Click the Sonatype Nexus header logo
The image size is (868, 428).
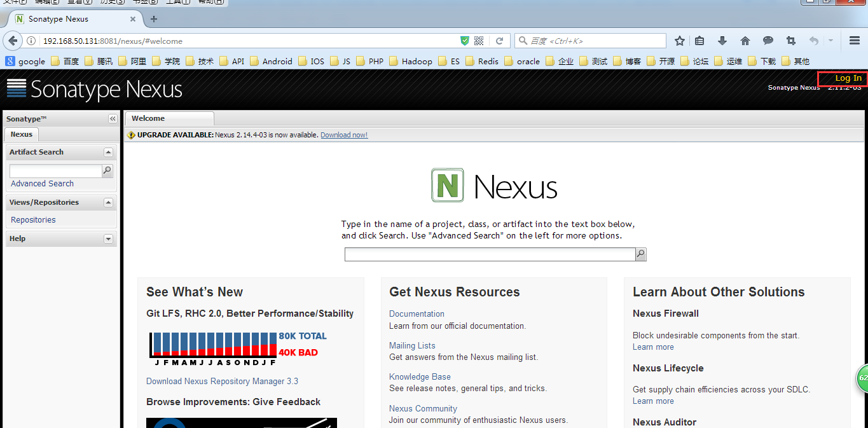(94, 90)
